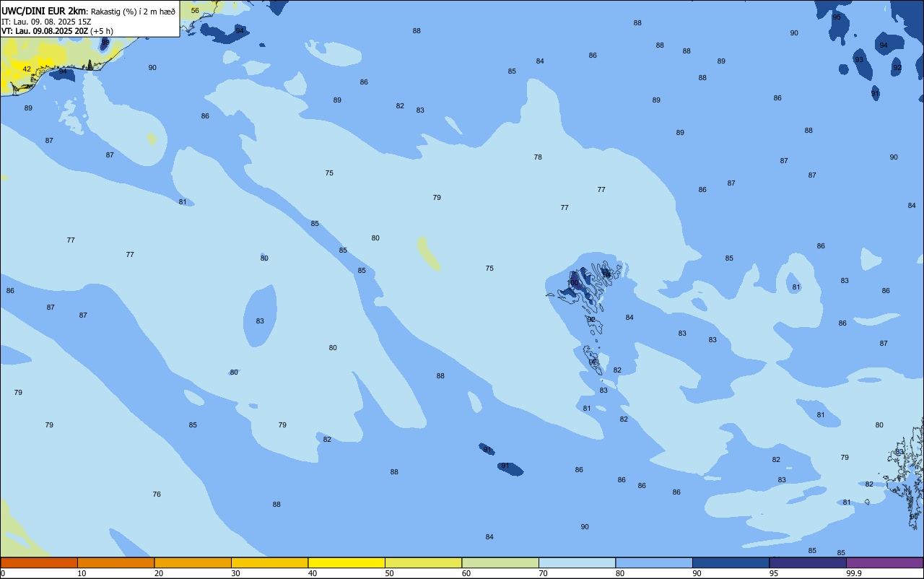Click the pale blue 70–80 legend swatch
Screen dimensions: 924x579
[x=577, y=562]
